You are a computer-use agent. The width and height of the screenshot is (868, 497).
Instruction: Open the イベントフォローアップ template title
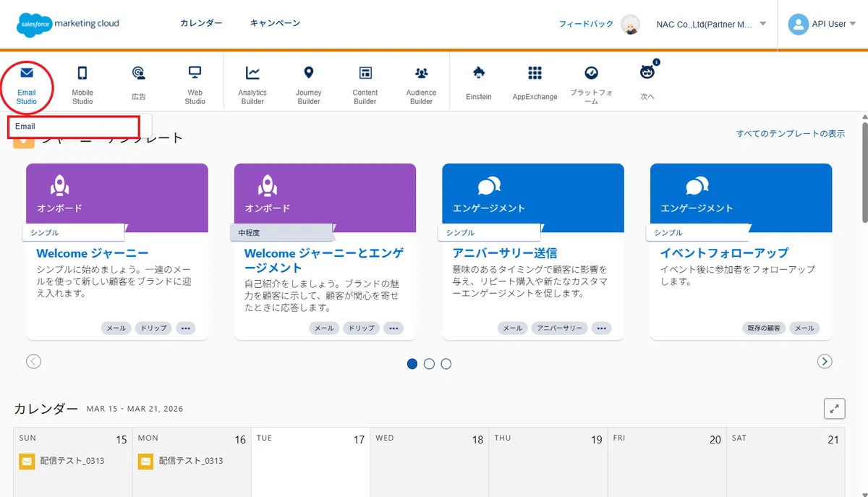pos(724,253)
